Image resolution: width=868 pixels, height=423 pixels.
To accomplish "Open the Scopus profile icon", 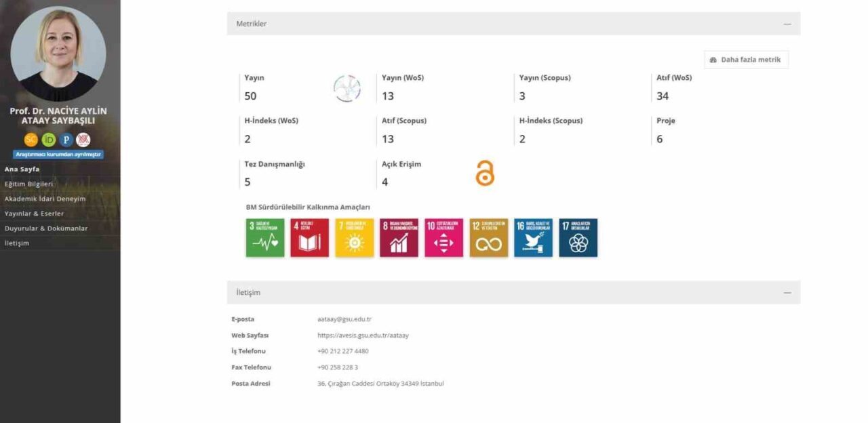I will coord(31,140).
